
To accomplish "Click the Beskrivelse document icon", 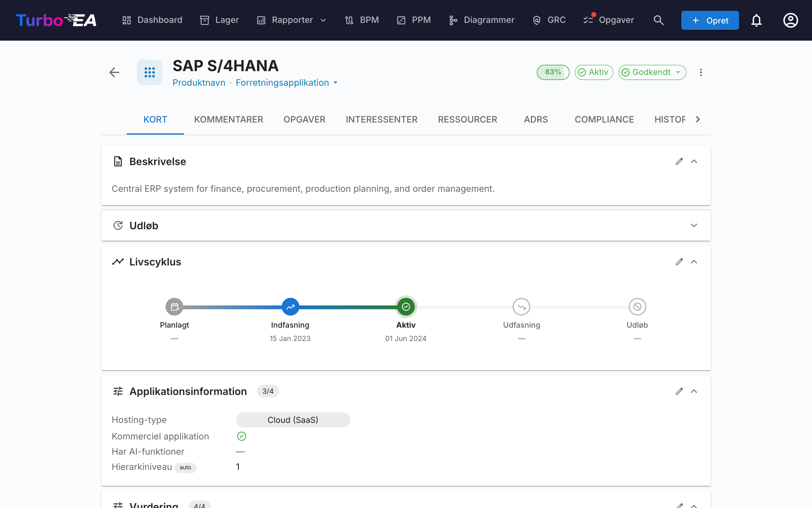I will point(118,161).
